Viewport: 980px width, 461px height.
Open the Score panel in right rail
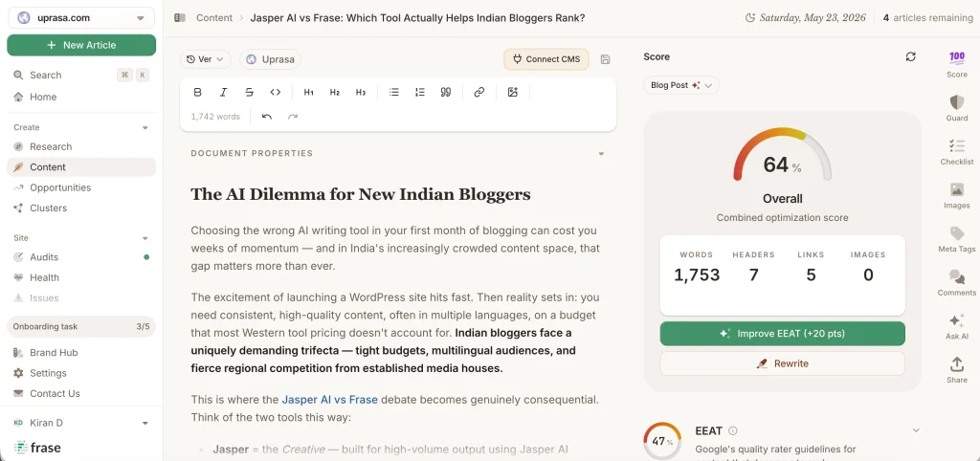(957, 64)
